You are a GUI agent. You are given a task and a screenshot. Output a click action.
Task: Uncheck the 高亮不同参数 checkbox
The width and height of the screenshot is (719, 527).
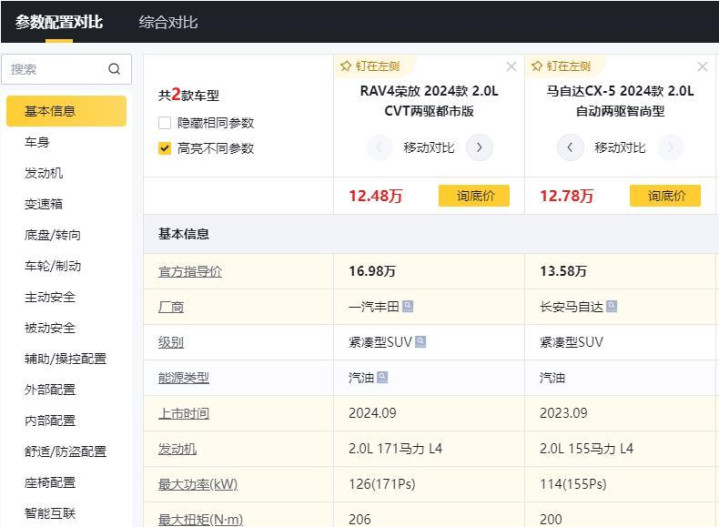[164, 148]
